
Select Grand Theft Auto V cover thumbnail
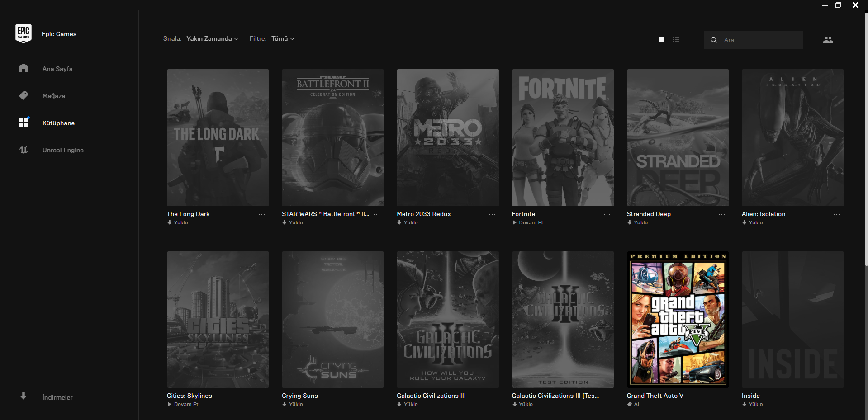coord(678,320)
